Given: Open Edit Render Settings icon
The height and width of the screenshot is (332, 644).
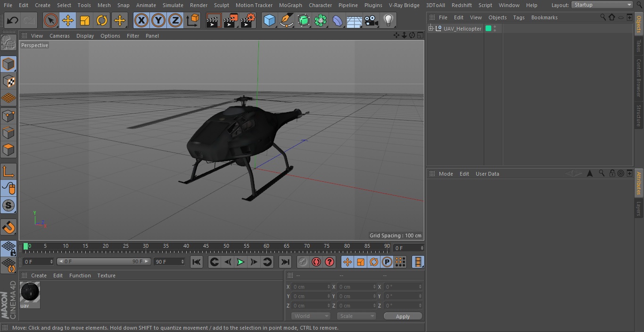Looking at the screenshot, I should pos(248,20).
